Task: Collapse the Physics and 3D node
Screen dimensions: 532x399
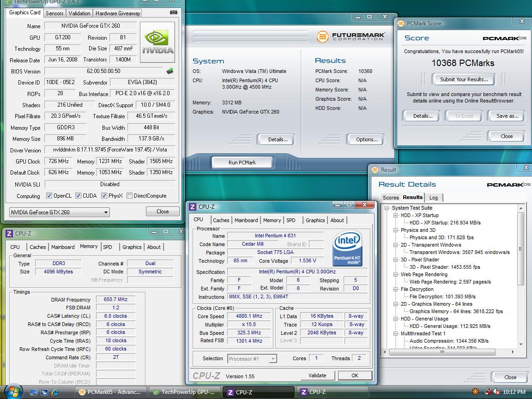Action: [x=396, y=230]
